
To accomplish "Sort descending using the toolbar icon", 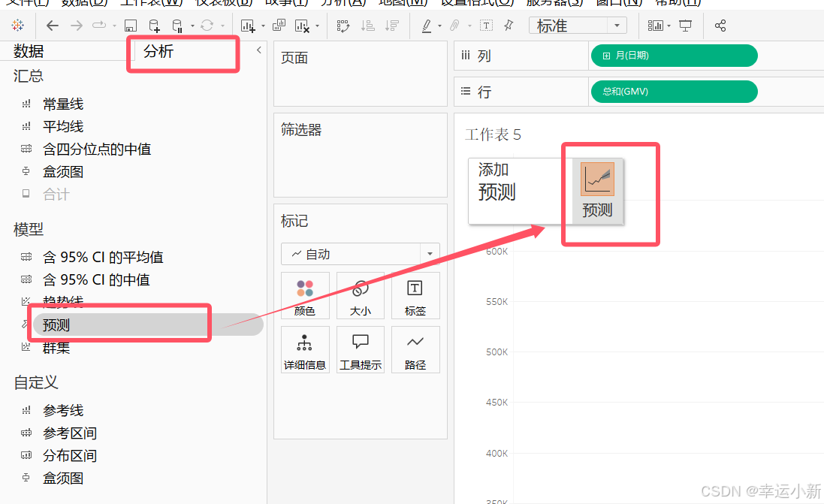I will pyautogui.click(x=392, y=26).
